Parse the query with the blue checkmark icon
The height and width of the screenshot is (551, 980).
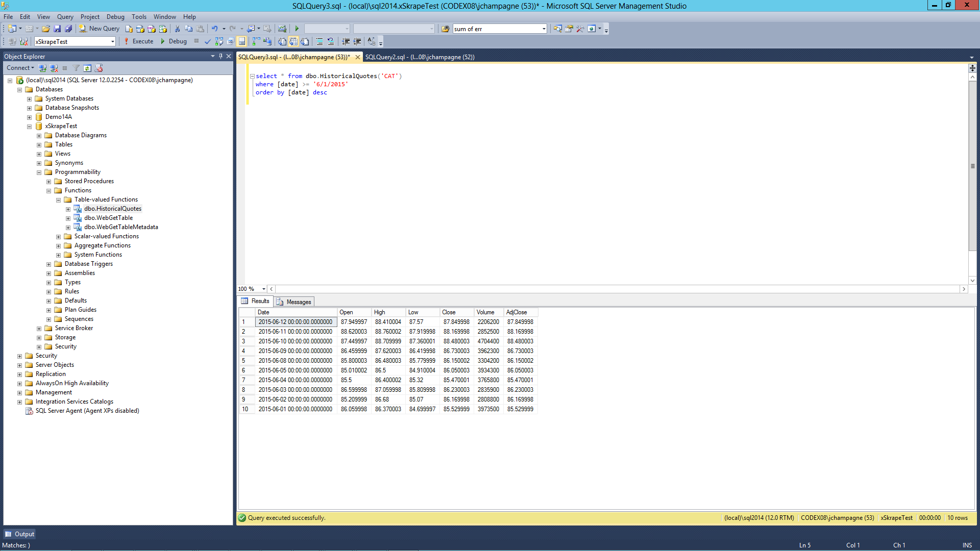tap(208, 41)
